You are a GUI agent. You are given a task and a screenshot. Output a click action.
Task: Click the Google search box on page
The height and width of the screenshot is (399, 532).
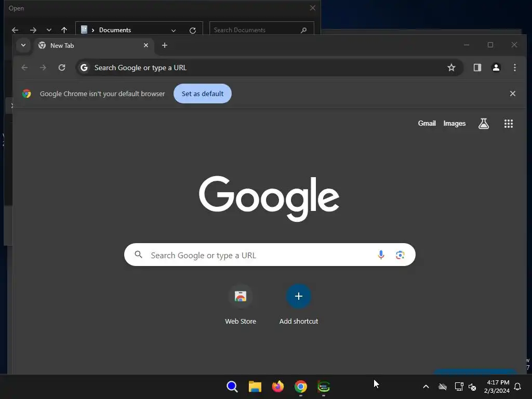click(270, 255)
